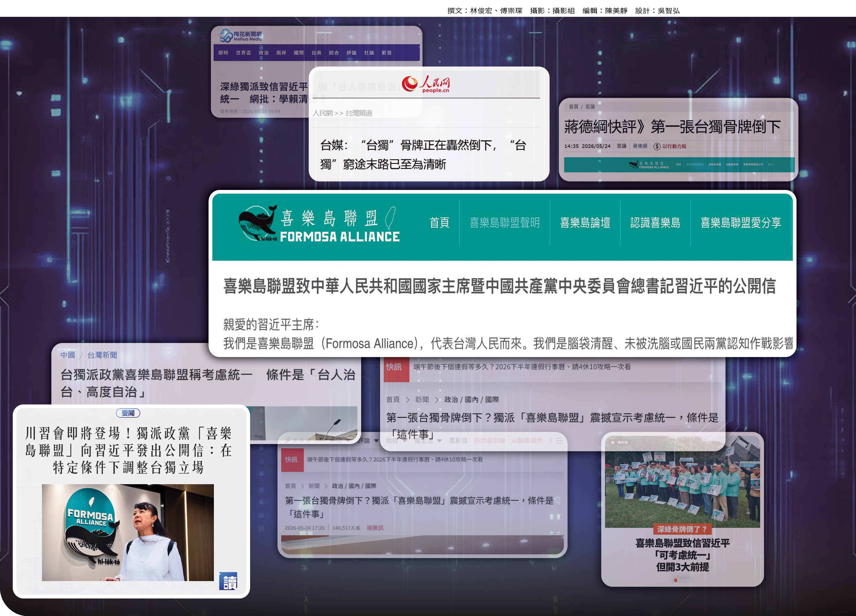Click the 發佈時間 2026/05/25 09:09 text
856x616 pixels.
pyautogui.click(x=250, y=111)
